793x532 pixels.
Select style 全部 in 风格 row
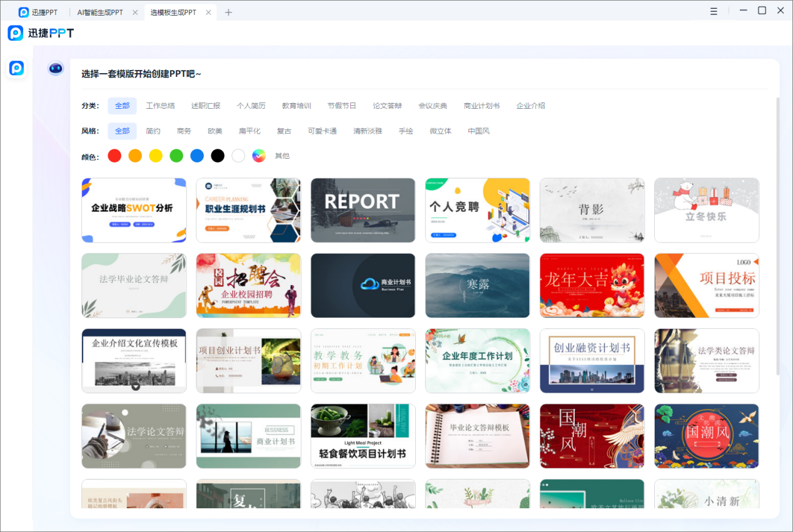click(122, 131)
